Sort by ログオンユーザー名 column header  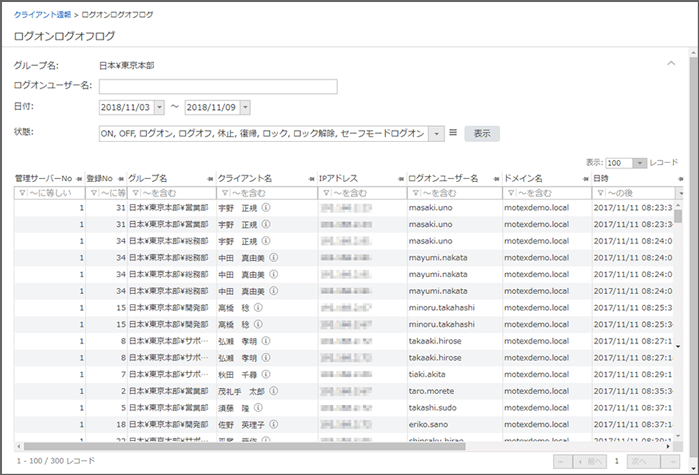click(445, 178)
